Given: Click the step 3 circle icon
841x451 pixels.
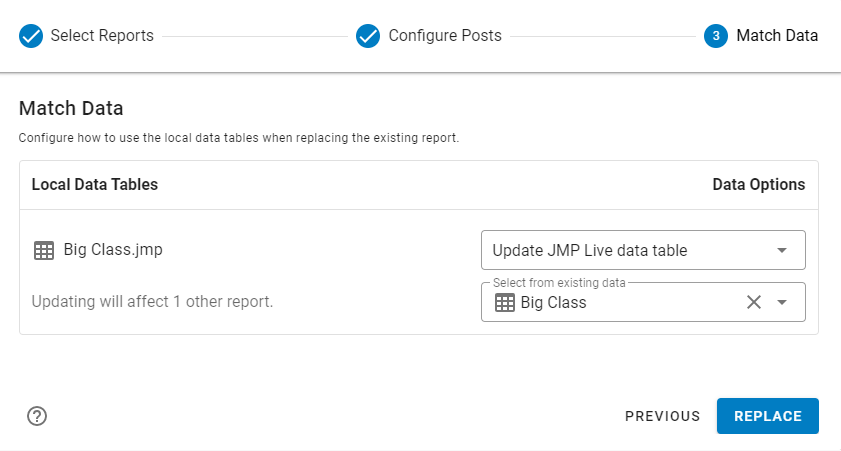Looking at the screenshot, I should click(715, 36).
